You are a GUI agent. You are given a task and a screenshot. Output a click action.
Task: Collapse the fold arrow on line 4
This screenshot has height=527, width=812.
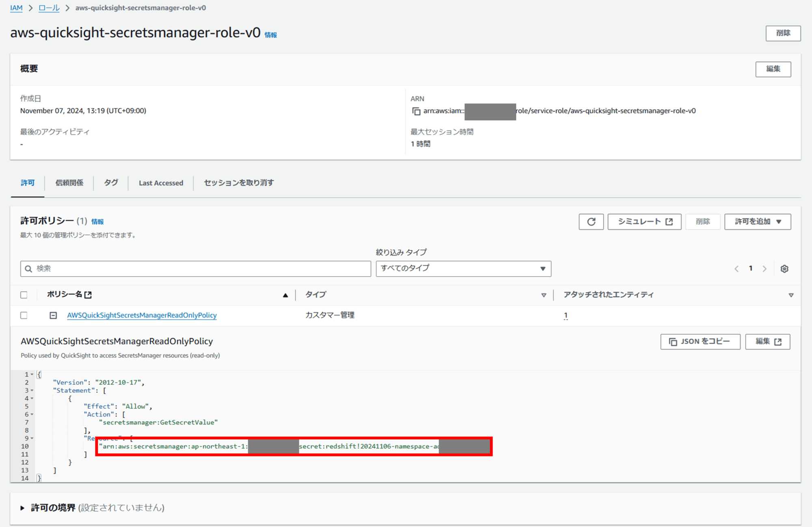click(x=32, y=398)
